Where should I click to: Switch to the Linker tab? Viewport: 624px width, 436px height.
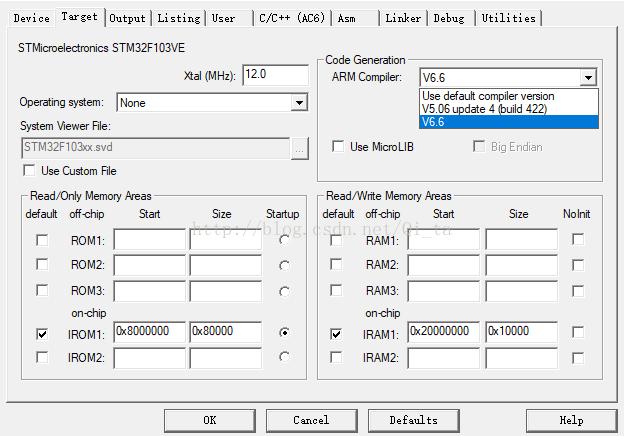pyautogui.click(x=403, y=18)
